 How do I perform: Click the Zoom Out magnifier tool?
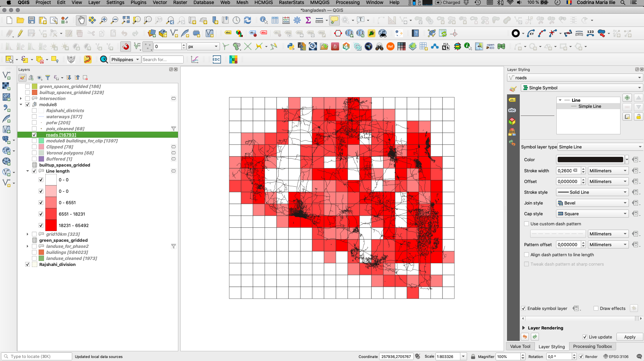114,20
